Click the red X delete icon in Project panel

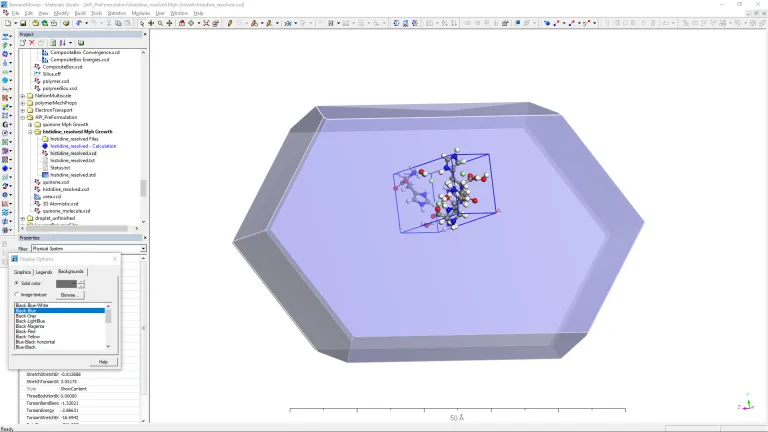(30, 43)
